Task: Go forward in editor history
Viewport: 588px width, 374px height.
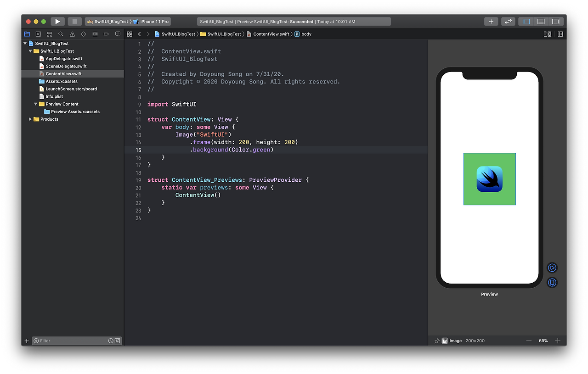Action: 148,34
